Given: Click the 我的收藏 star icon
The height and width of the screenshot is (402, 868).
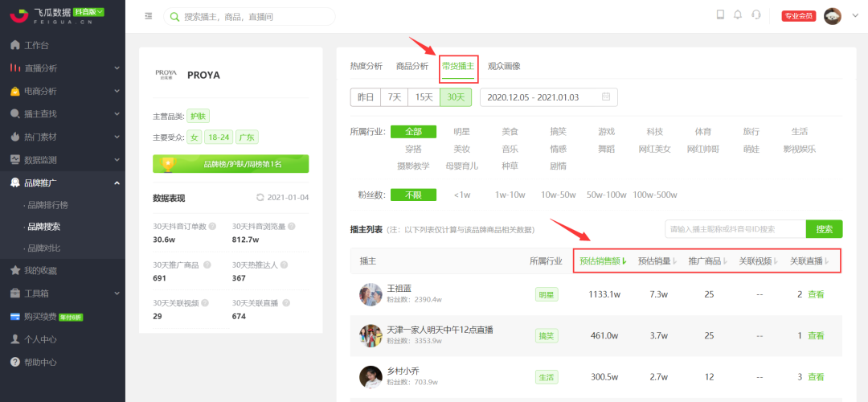Looking at the screenshot, I should pyautogui.click(x=15, y=270).
